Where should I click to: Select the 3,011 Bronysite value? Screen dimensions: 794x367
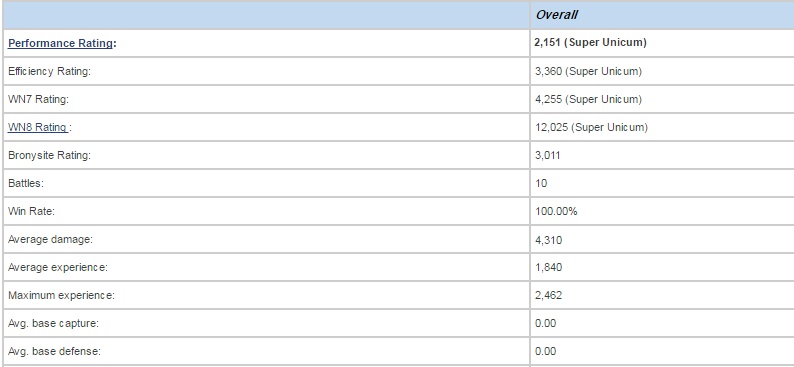coord(548,155)
